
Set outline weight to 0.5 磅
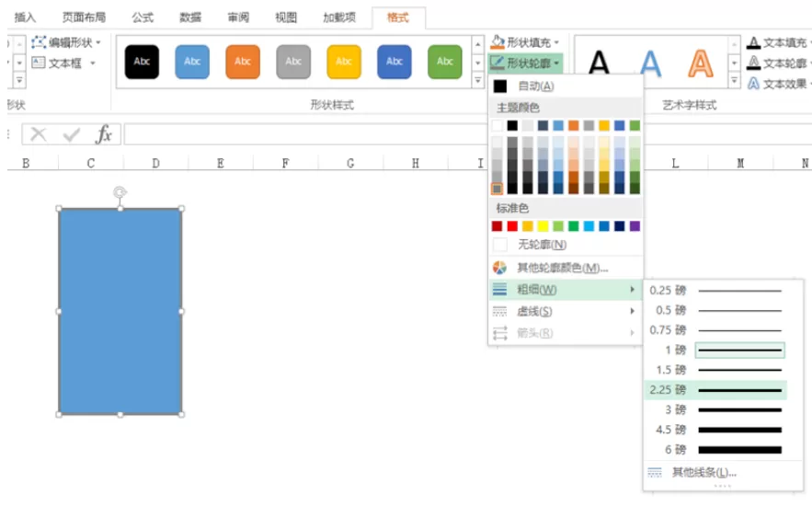pos(715,310)
